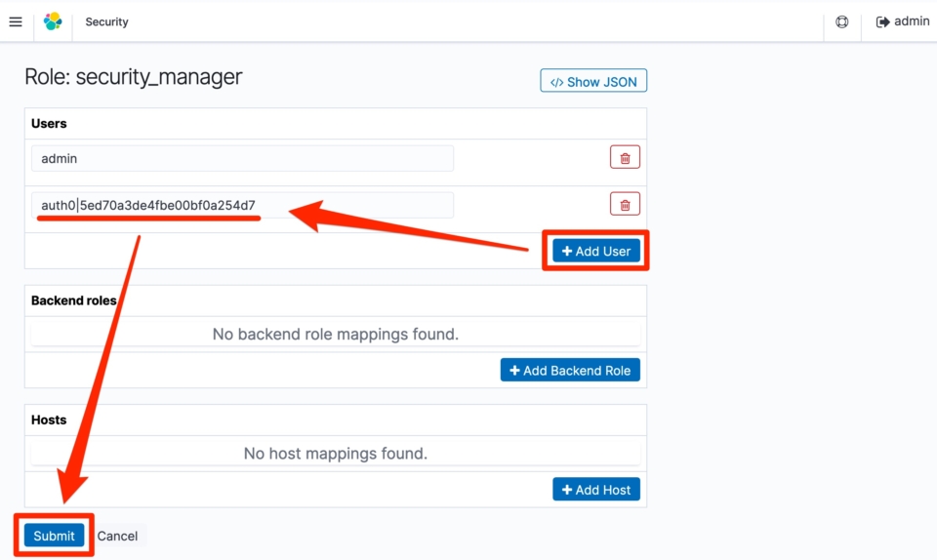The height and width of the screenshot is (560, 937).
Task: Click the code icon in Show JSON
Action: pyautogui.click(x=556, y=82)
